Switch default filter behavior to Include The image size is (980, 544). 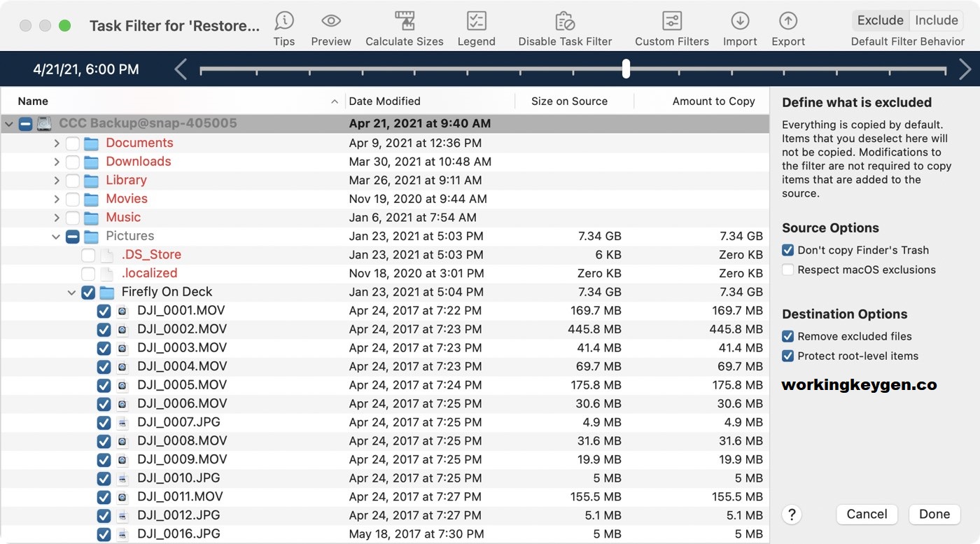936,20
